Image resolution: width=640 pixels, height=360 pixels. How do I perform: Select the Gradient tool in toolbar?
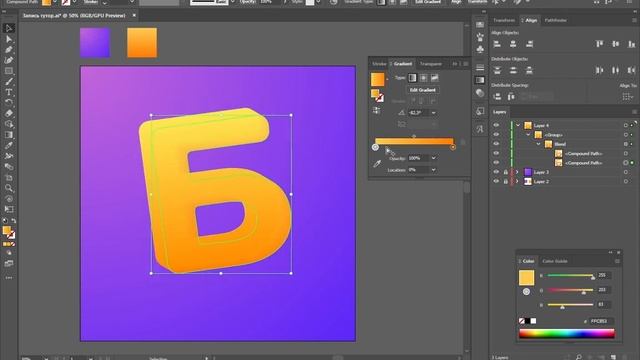point(9,135)
